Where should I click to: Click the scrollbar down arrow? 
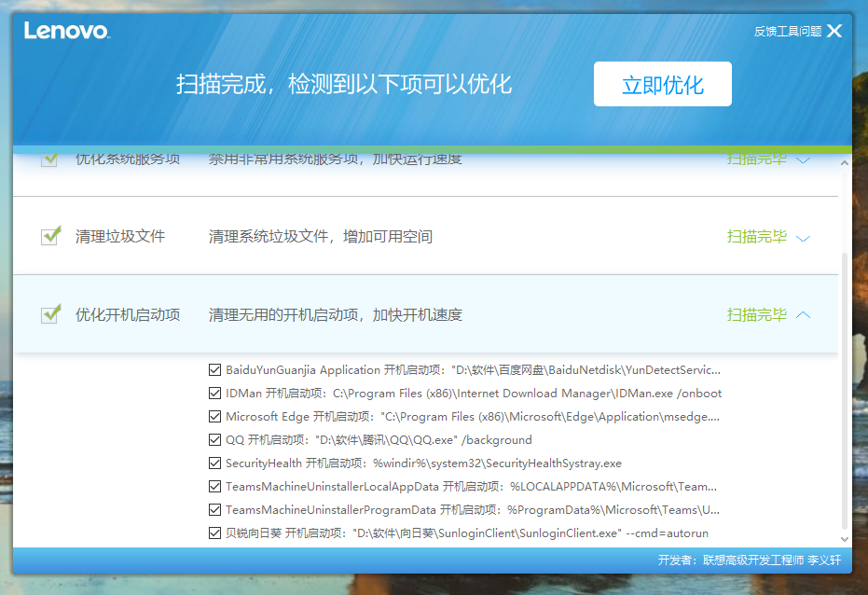pyautogui.click(x=844, y=538)
